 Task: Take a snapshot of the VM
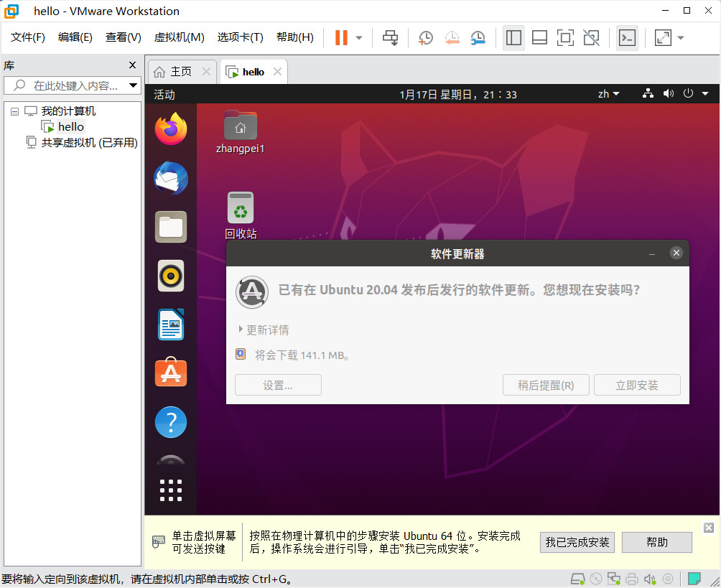pos(426,38)
